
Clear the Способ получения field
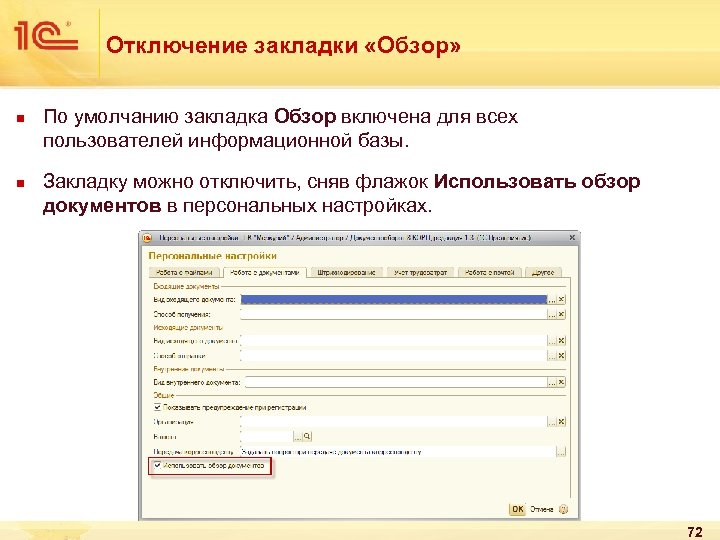point(561,315)
